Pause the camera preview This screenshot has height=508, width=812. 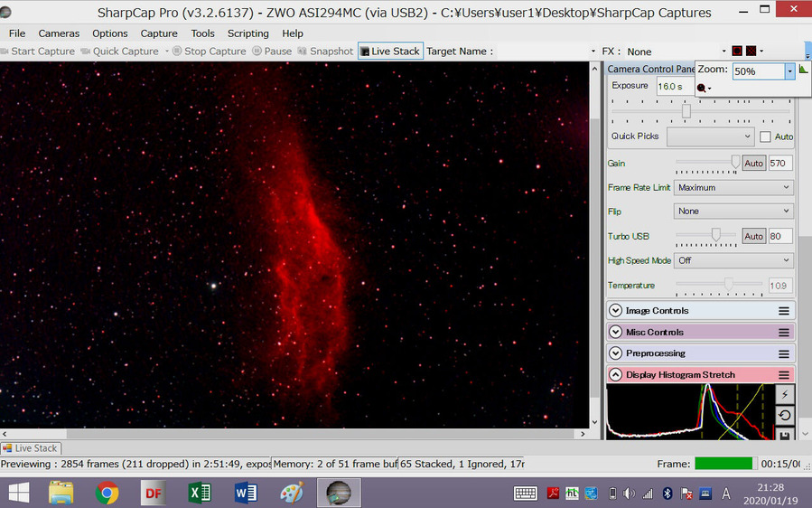tap(273, 52)
